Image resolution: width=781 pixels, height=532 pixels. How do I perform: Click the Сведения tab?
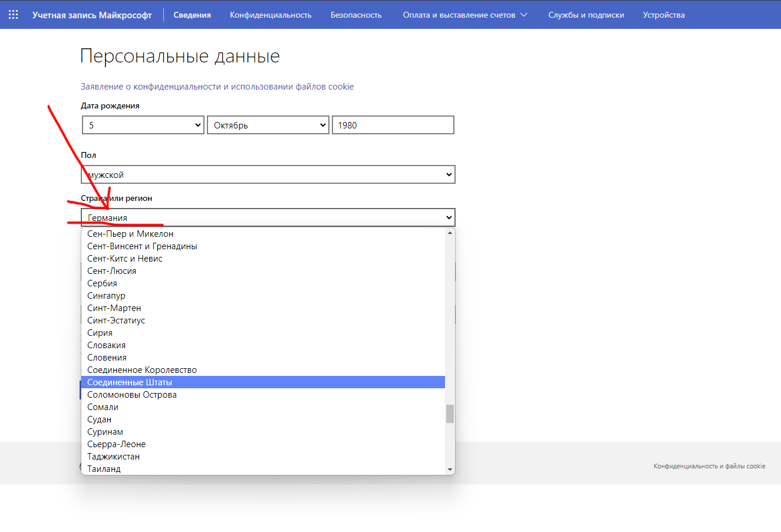192,15
